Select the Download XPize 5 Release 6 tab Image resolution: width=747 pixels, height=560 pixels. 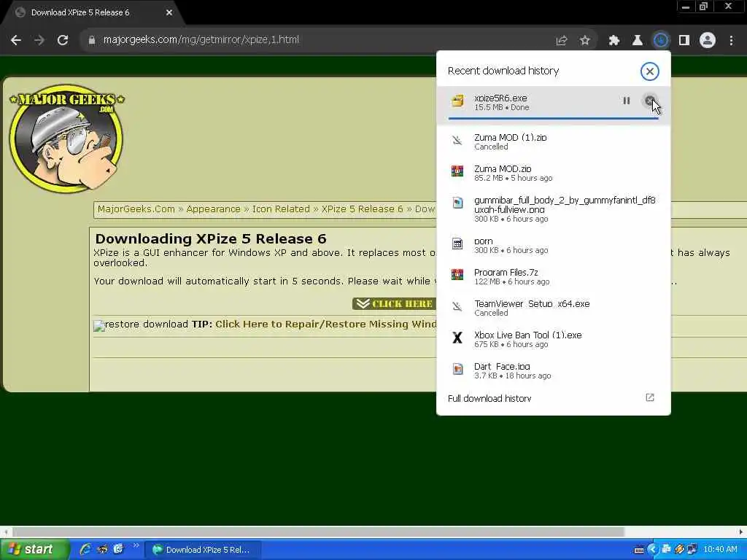[93, 12]
